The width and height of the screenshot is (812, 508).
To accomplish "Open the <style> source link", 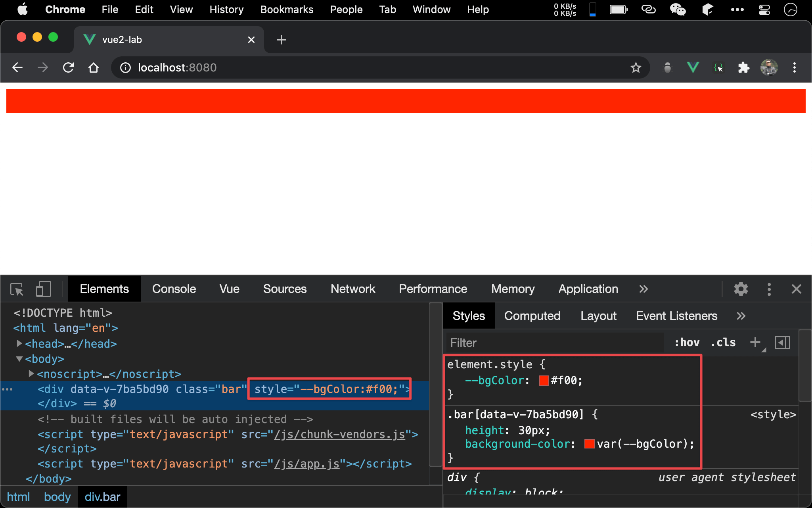I will click(x=773, y=414).
